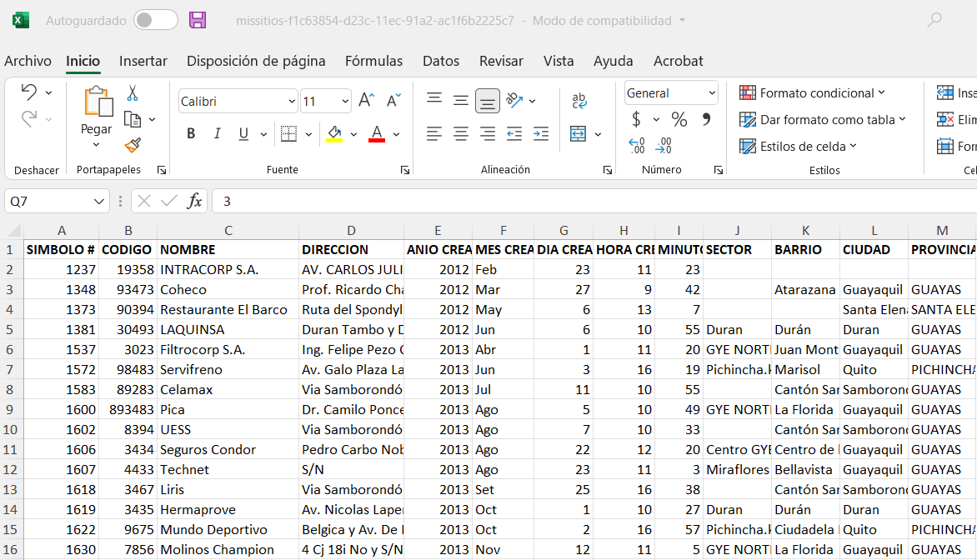Click the borders icon
The height and width of the screenshot is (560, 977).
click(x=288, y=133)
